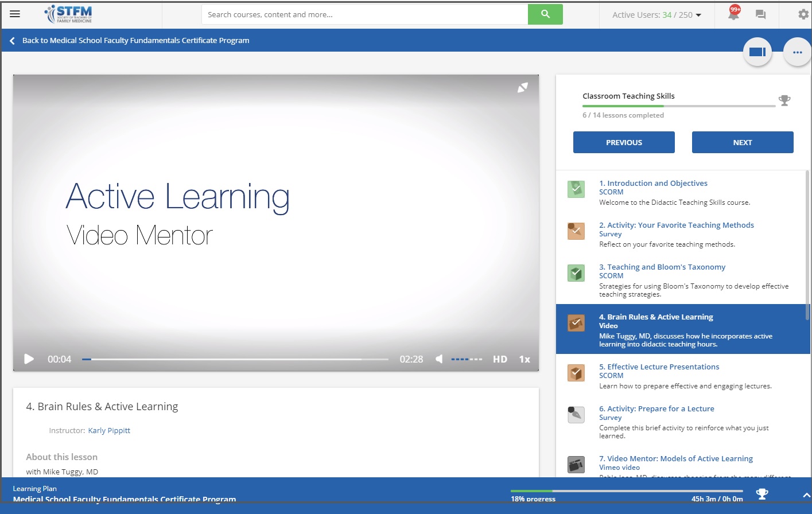Click the 02:28 video duration text
Viewport: 812px width, 514px height.
coord(411,359)
